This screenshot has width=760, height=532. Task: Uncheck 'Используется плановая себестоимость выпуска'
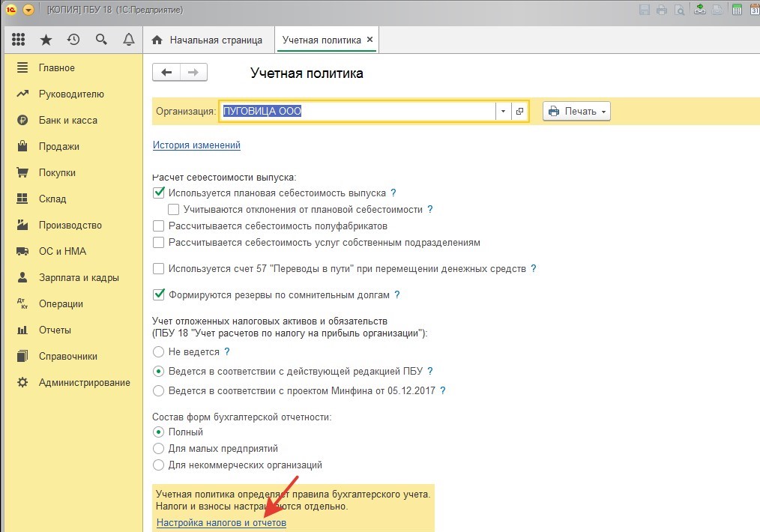tap(158, 193)
